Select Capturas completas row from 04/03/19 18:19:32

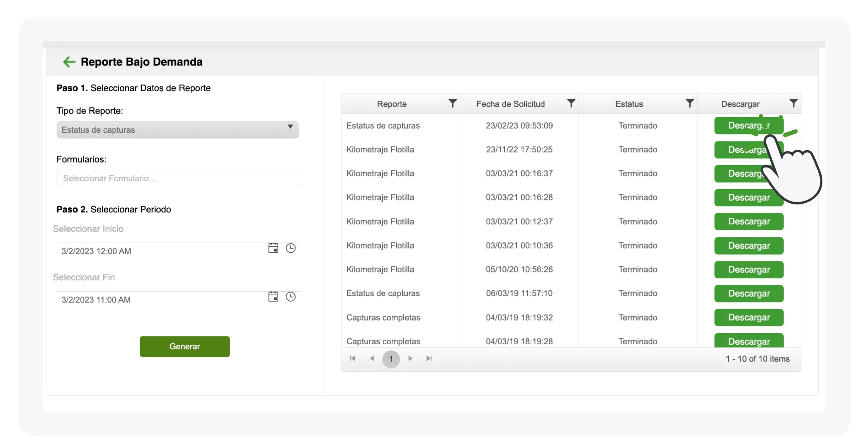coord(383,317)
